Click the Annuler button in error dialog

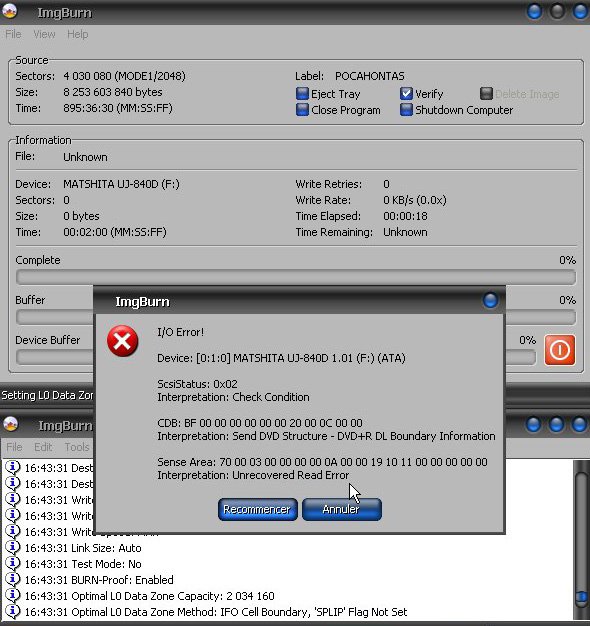(x=342, y=509)
